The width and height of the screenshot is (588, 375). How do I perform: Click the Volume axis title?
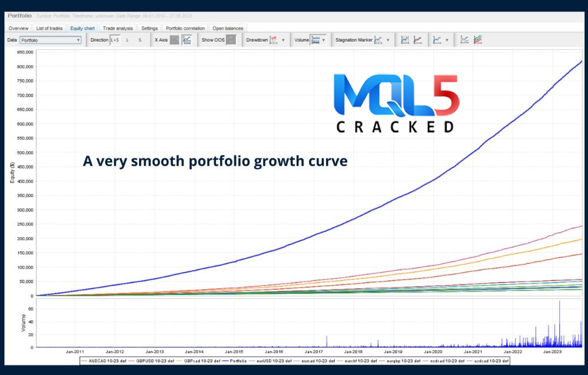click(24, 323)
